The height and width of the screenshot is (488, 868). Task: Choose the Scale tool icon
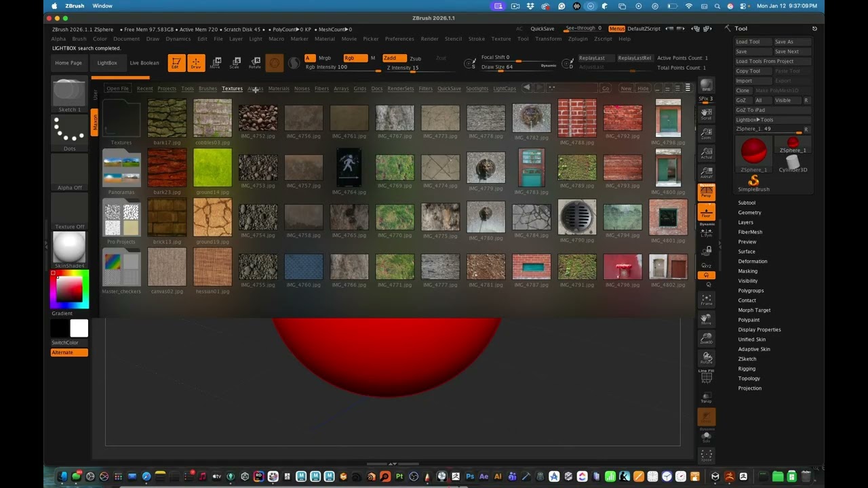pos(235,63)
